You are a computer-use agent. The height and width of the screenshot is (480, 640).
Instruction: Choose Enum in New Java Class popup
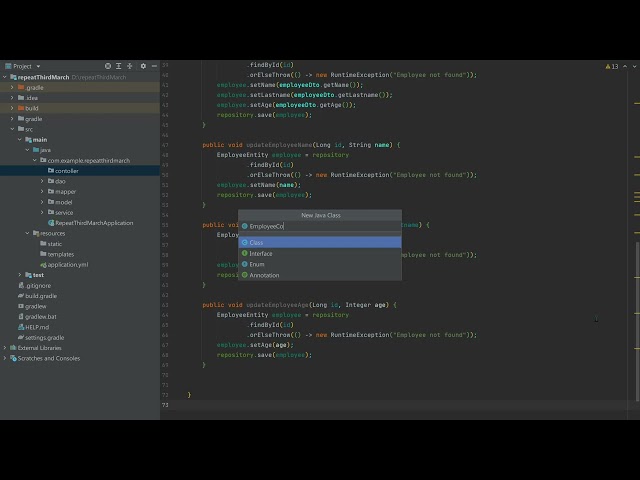click(x=320, y=264)
